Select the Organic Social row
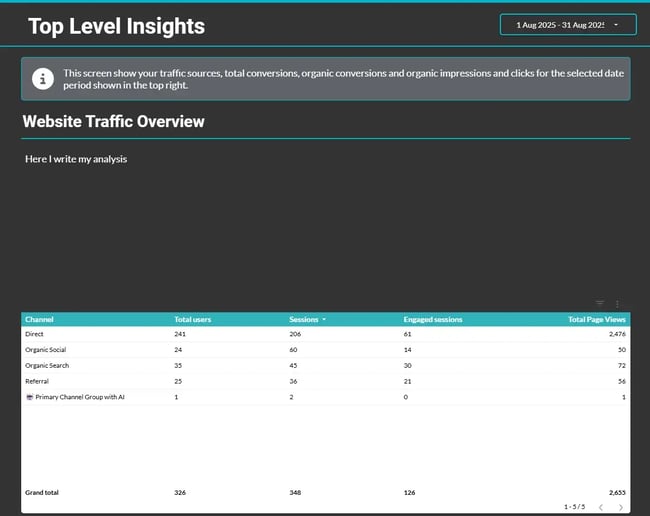650x516 pixels. (46, 350)
